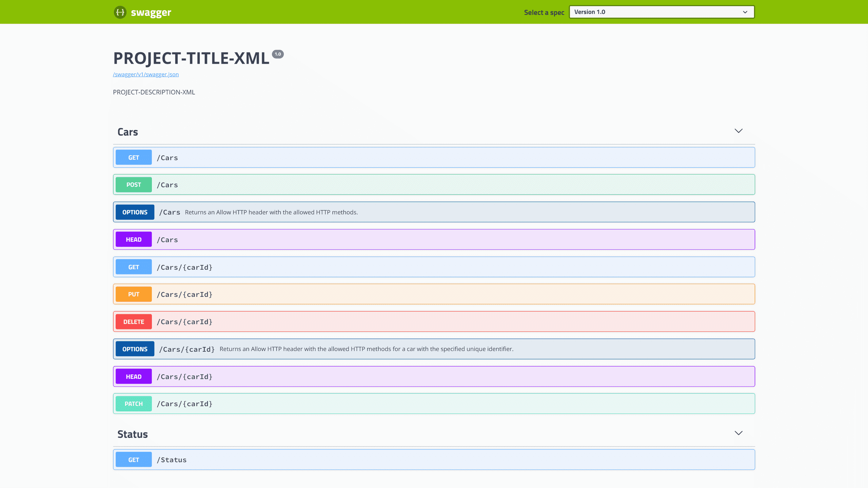The image size is (868, 488).
Task: Click the DELETE badge on /Cars/{carId}
Action: click(x=133, y=322)
